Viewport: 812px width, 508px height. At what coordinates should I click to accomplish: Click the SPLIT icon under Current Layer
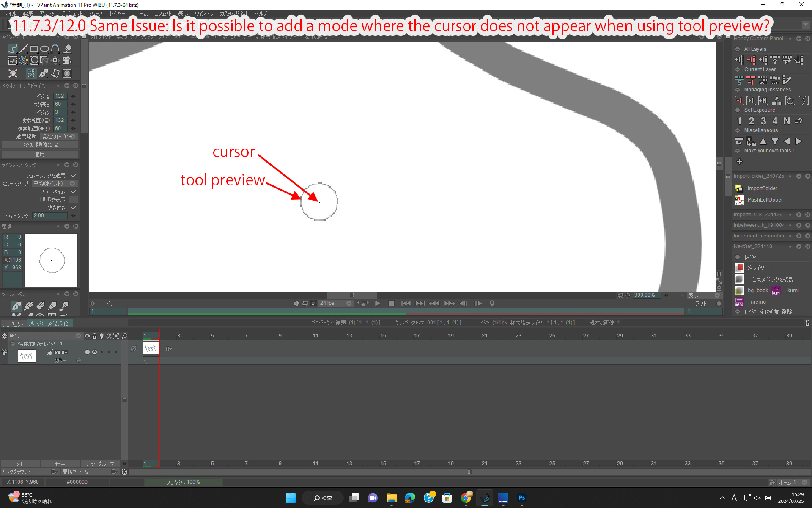click(x=763, y=80)
